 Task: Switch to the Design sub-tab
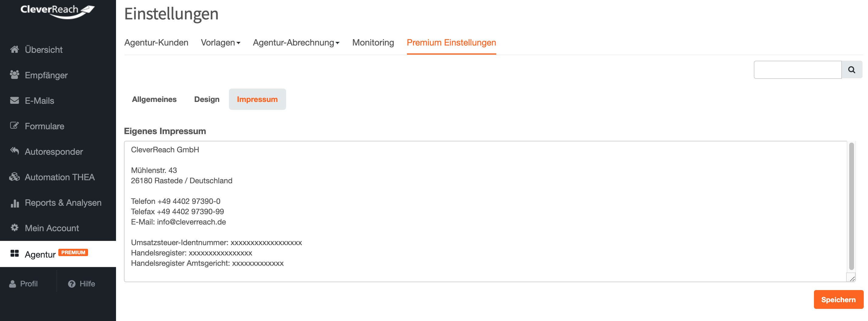click(207, 99)
